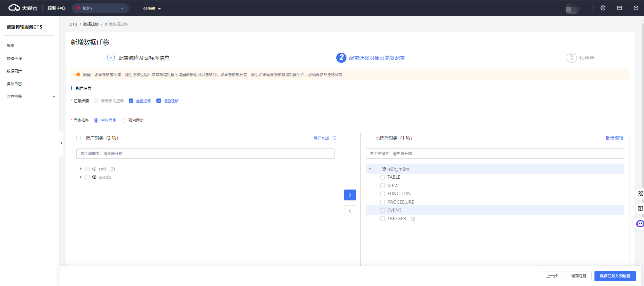The image size is (644, 286).
Task: Click DTS breadcrumb link
Action: pos(73,24)
